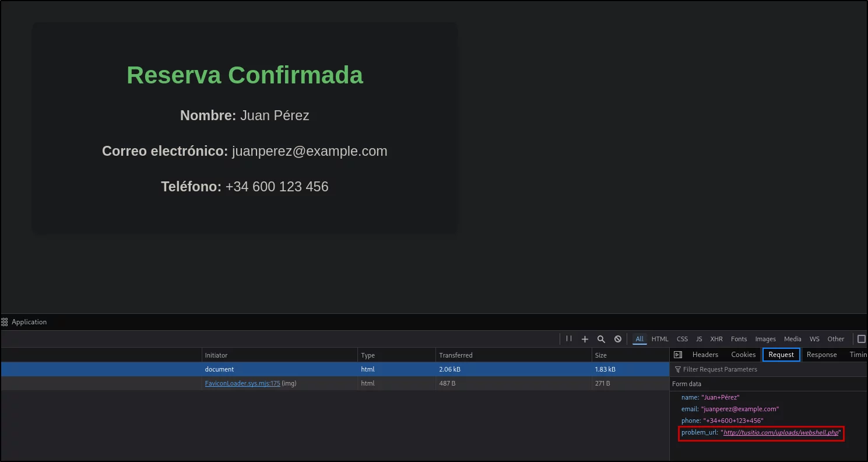Sort by the Transferred column header
The image size is (868, 462).
[513, 355]
